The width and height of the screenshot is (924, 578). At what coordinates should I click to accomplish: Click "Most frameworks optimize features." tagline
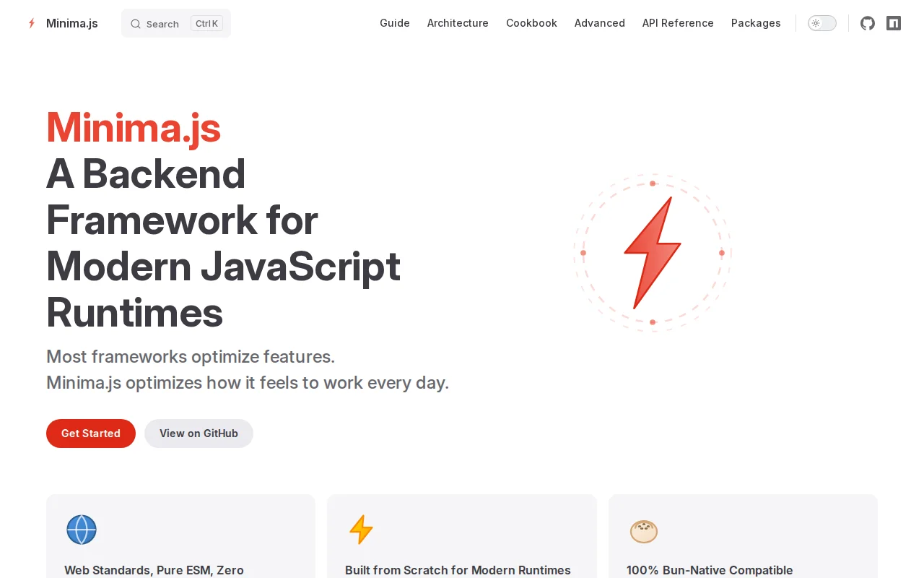pos(191,357)
